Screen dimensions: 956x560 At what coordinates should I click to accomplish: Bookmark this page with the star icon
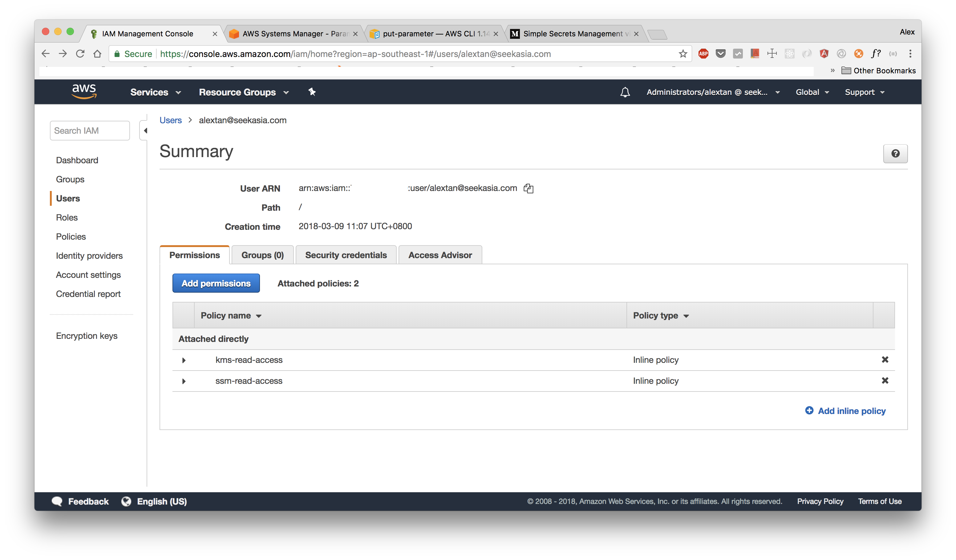[683, 54]
